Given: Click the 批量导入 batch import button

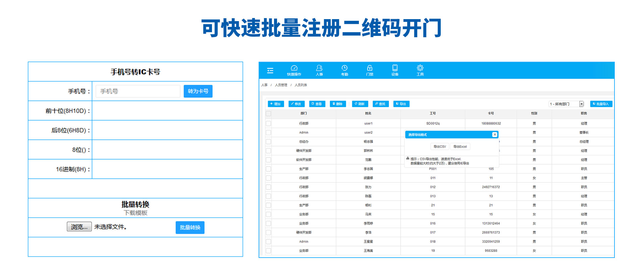Looking at the screenshot, I should 601,104.
